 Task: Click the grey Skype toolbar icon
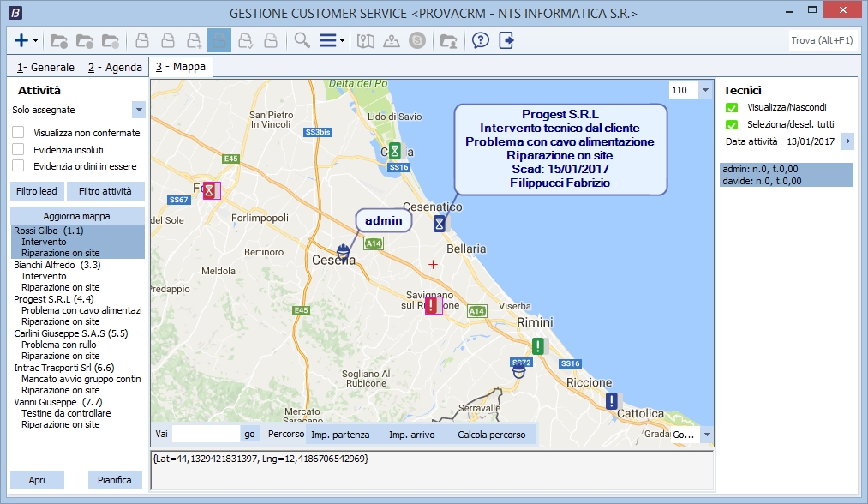pos(417,40)
